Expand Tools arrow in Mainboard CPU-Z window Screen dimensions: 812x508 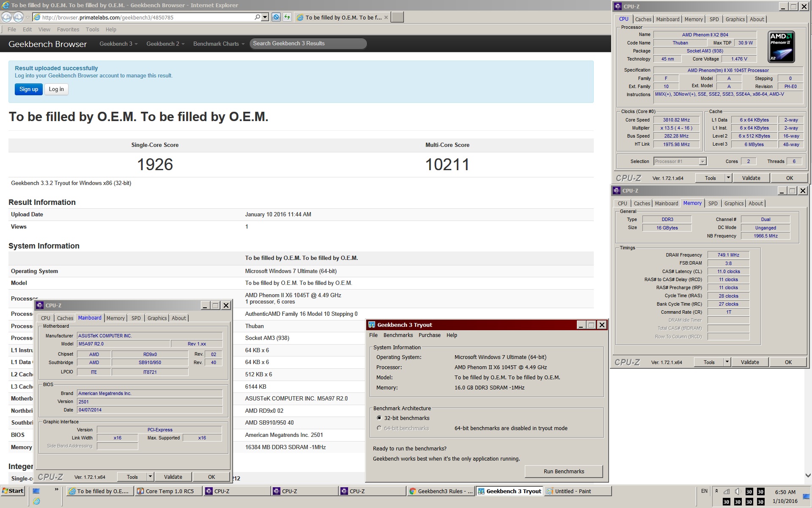pos(150,477)
